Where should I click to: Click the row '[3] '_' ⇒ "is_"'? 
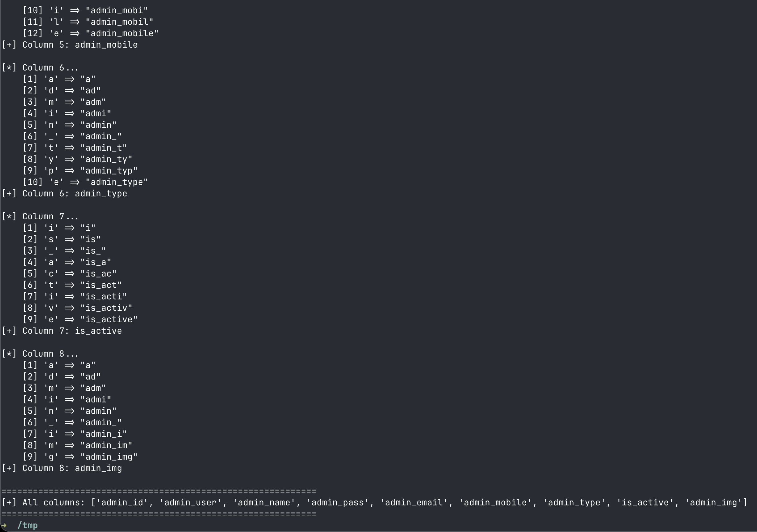(64, 251)
